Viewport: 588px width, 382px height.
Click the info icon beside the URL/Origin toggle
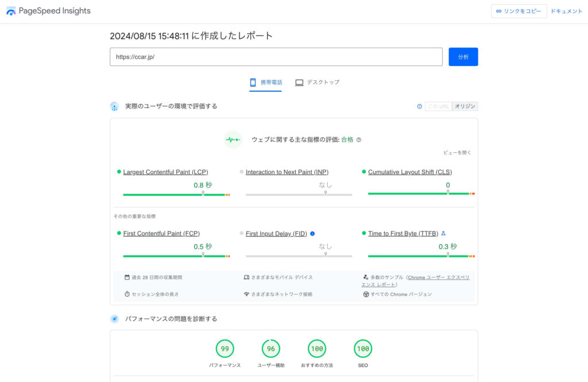point(419,106)
